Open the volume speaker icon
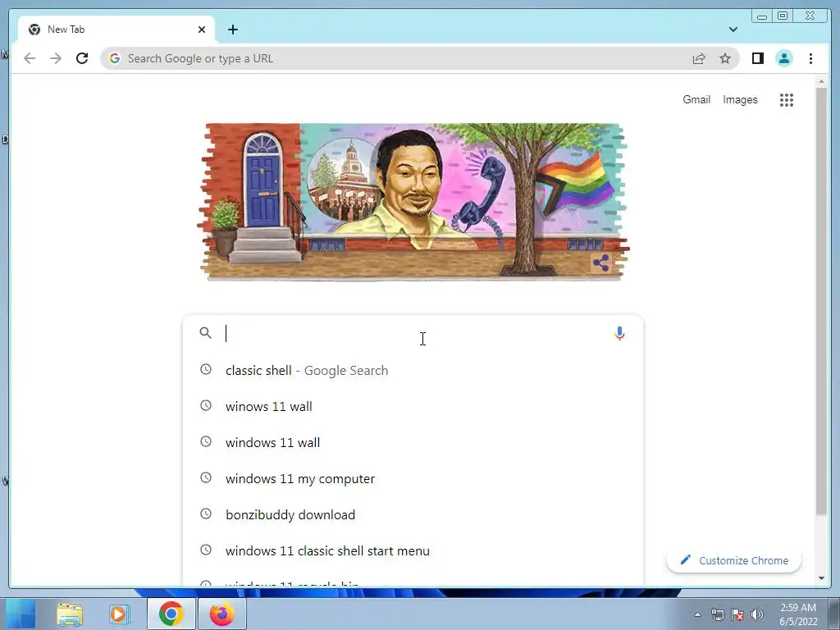Viewport: 840px width, 630px height. point(757,614)
